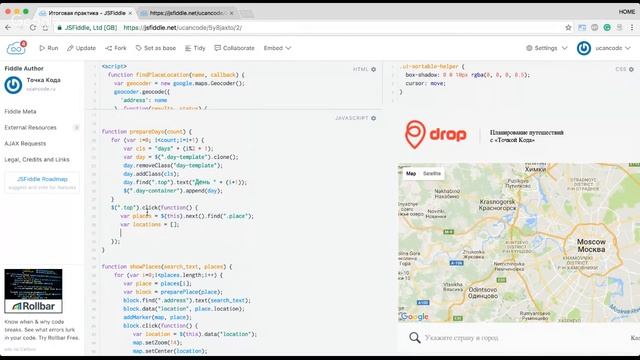Click the green extension icon

click(607, 28)
